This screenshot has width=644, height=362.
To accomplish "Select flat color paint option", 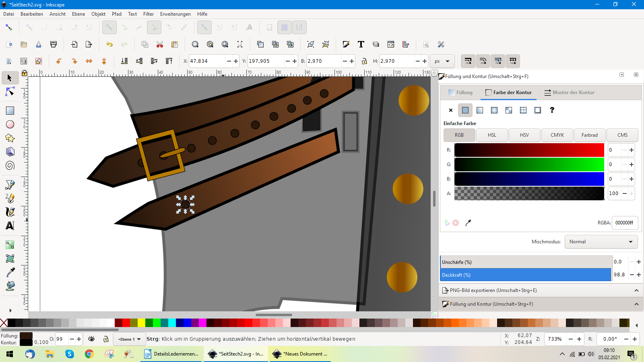I will coord(465,110).
